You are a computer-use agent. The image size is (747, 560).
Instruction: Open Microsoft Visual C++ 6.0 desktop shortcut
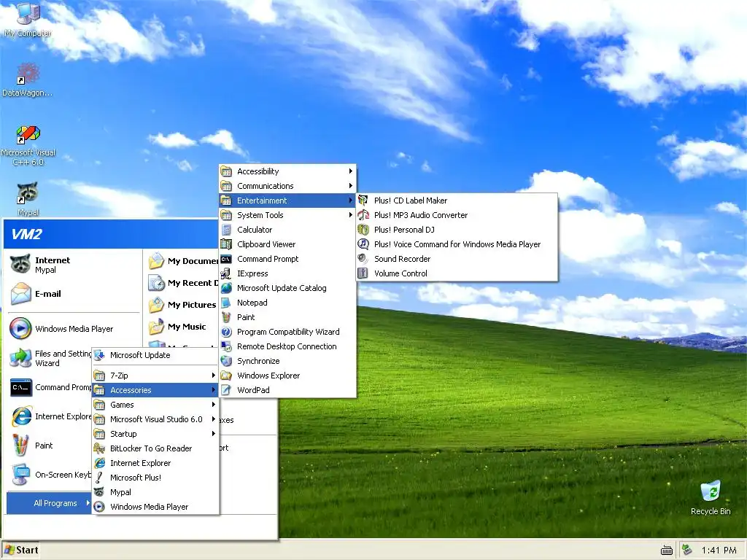tap(28, 145)
